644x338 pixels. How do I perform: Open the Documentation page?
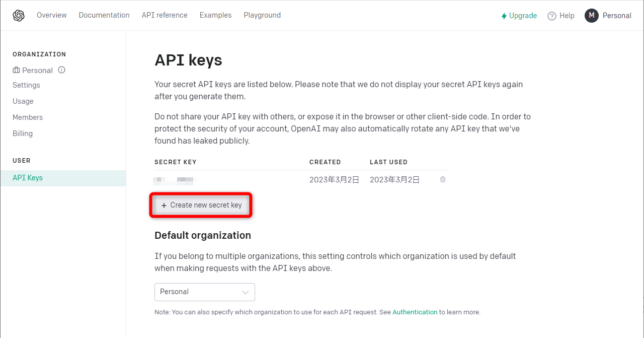(104, 15)
